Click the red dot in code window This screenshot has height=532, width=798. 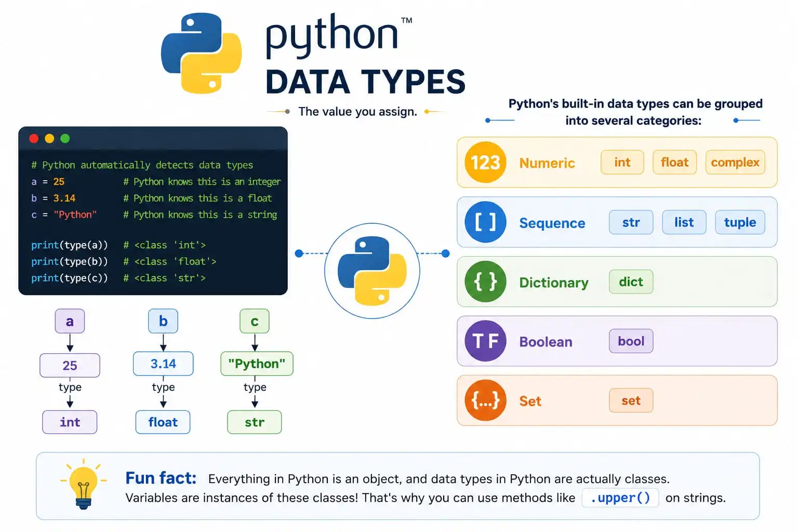[x=34, y=138]
